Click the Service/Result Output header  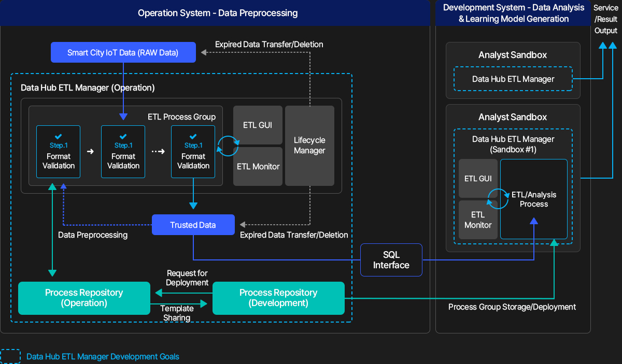point(606,19)
